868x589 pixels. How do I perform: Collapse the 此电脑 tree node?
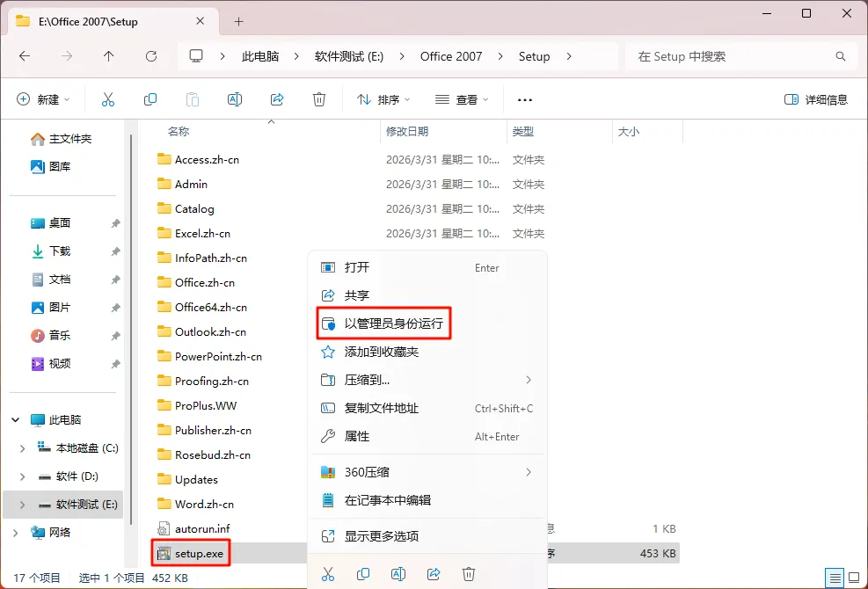click(x=16, y=420)
